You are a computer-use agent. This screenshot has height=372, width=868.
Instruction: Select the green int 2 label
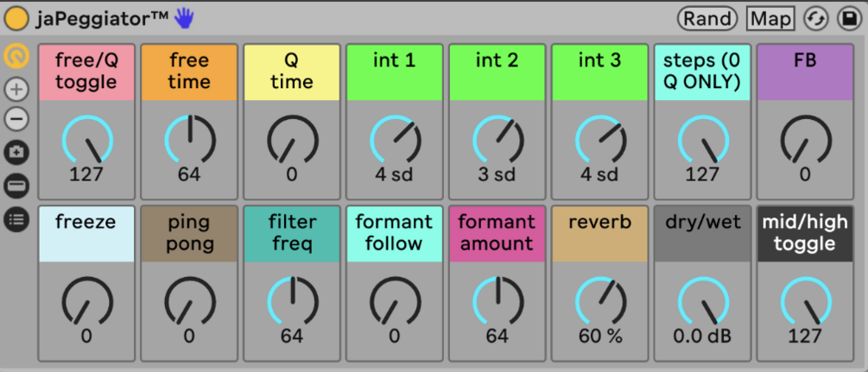(497, 73)
